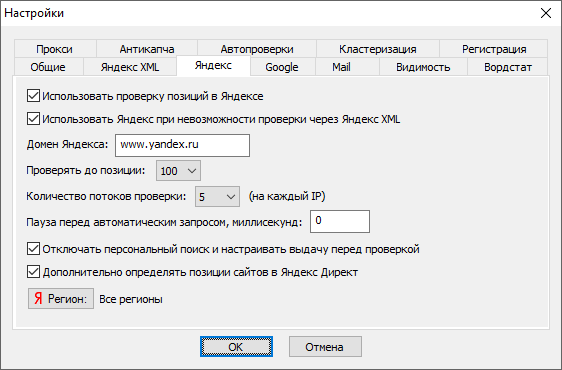Open the Видимость tab
Viewport: 562px width, 370px height.
[423, 67]
